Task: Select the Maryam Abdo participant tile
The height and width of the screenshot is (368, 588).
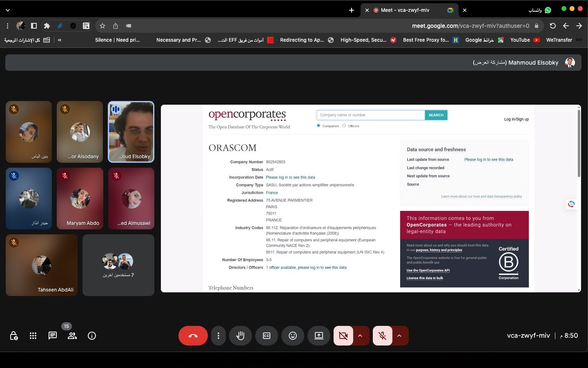Action: pyautogui.click(x=80, y=198)
